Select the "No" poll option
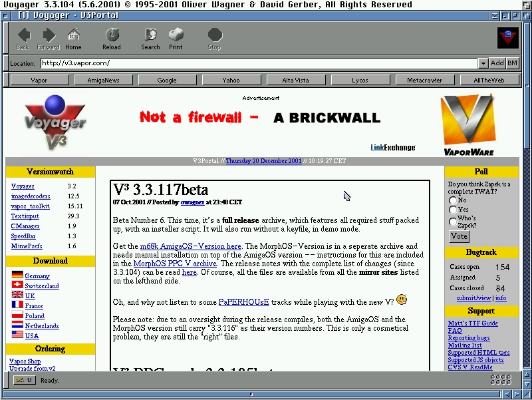 [453, 200]
